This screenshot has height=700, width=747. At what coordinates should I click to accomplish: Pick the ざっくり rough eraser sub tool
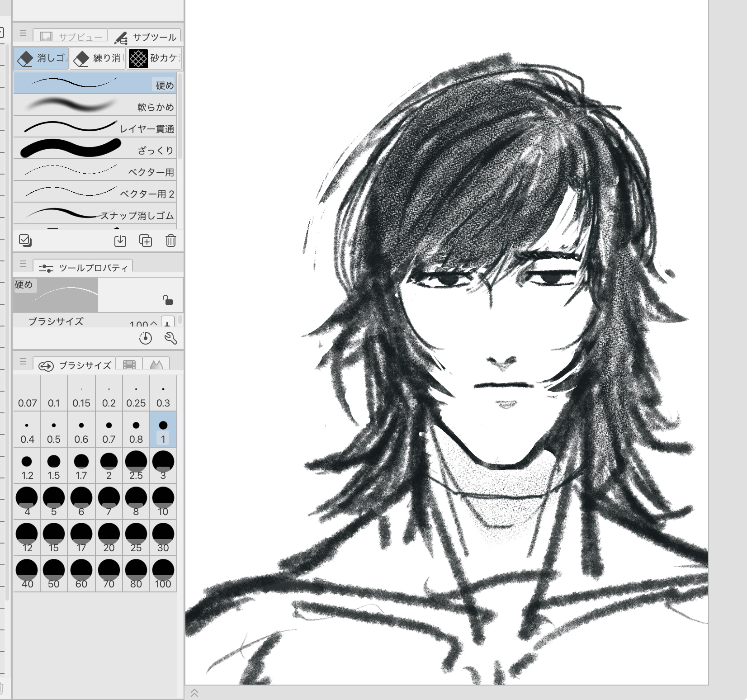pyautogui.click(x=95, y=149)
